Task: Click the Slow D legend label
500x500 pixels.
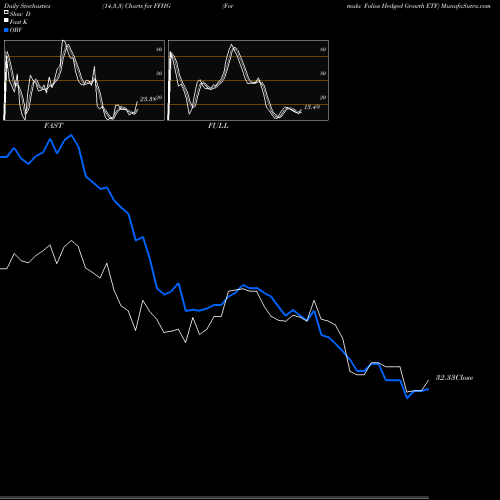Action: tap(20, 14)
